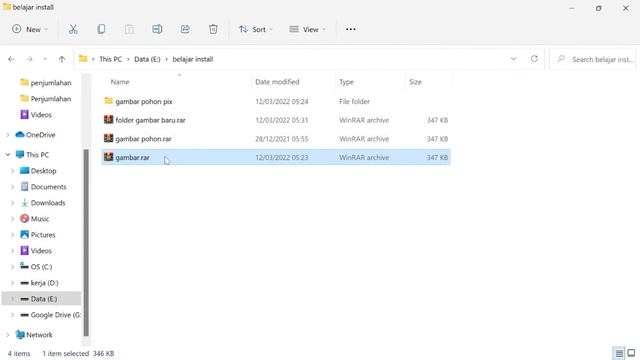This screenshot has width=640, height=360.
Task: Select folder gambar baru.rar file name
Action: pos(150,120)
